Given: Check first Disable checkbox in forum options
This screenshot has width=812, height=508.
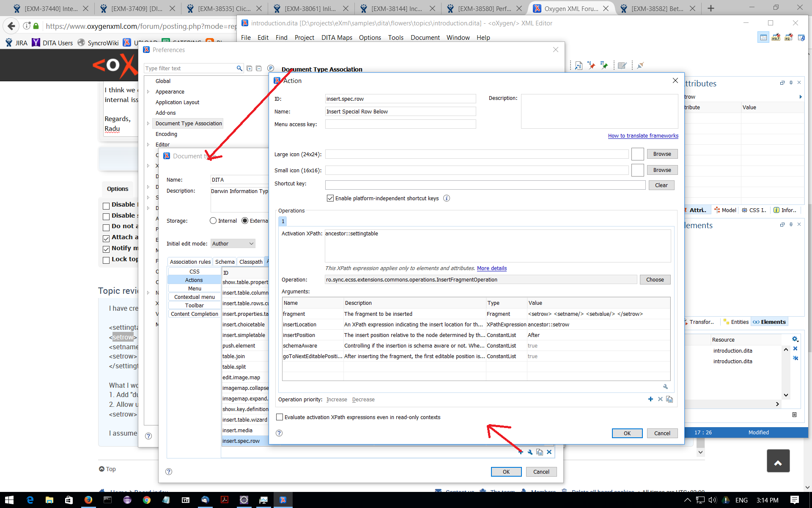Looking at the screenshot, I should click(106, 206).
